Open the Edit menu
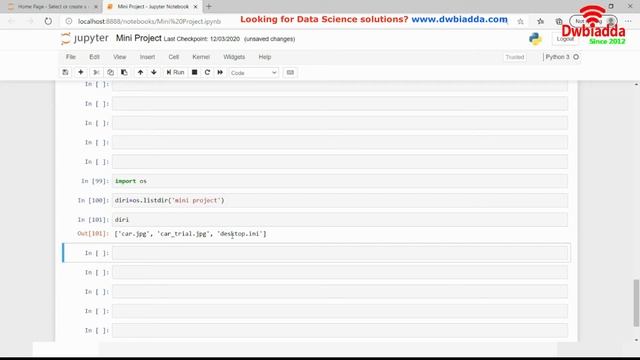 (x=94, y=57)
